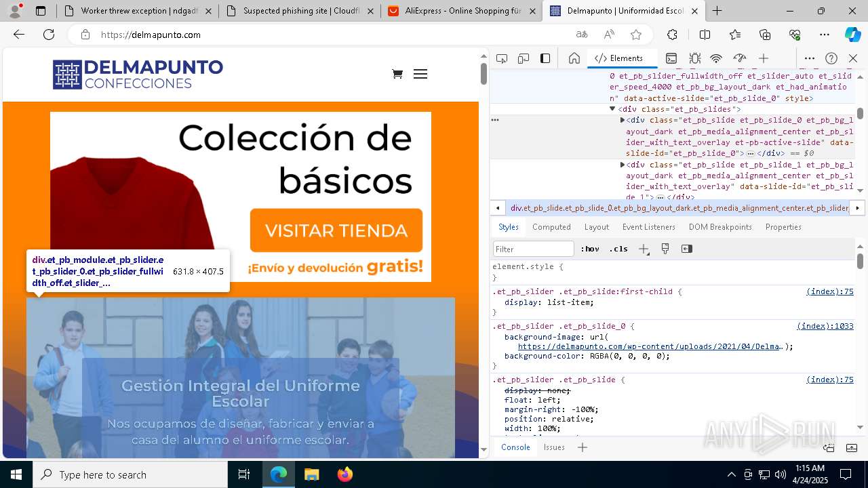This screenshot has height=488, width=868.
Task: Activate Read aloud icon in address bar
Action: point(609,35)
